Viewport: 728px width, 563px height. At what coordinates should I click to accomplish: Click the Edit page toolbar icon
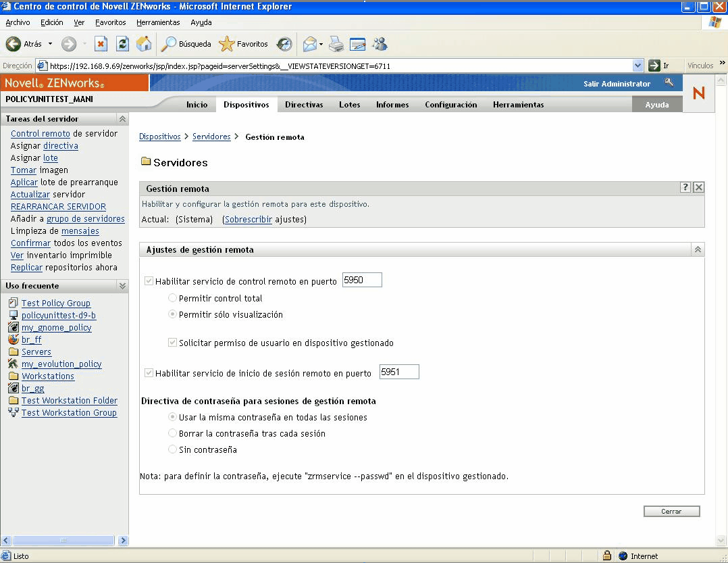point(357,44)
